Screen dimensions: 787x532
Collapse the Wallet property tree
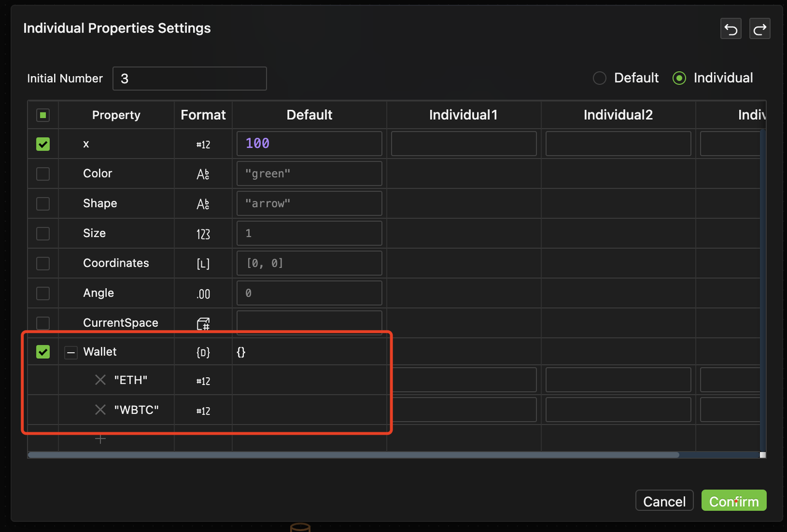coord(71,353)
